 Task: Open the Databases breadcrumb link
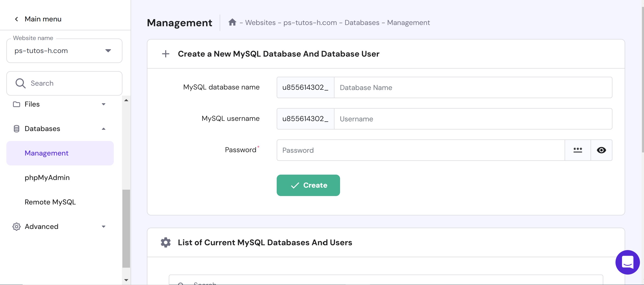click(362, 23)
